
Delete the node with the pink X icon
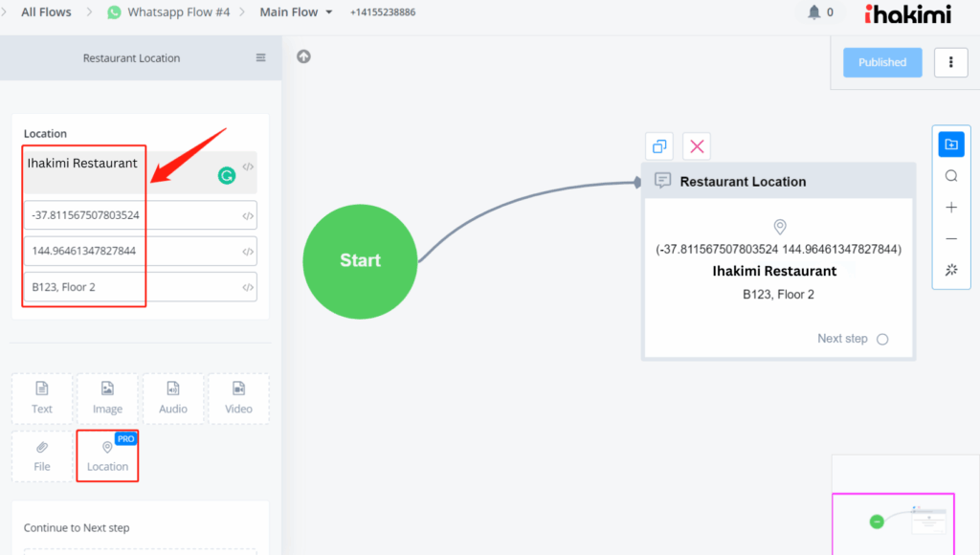pyautogui.click(x=697, y=146)
